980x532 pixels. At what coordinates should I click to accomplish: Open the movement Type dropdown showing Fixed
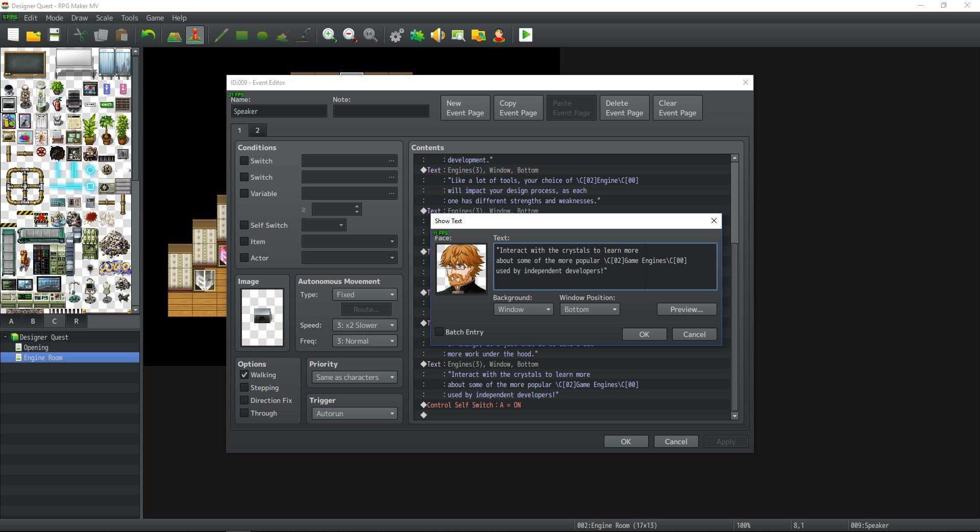364,295
